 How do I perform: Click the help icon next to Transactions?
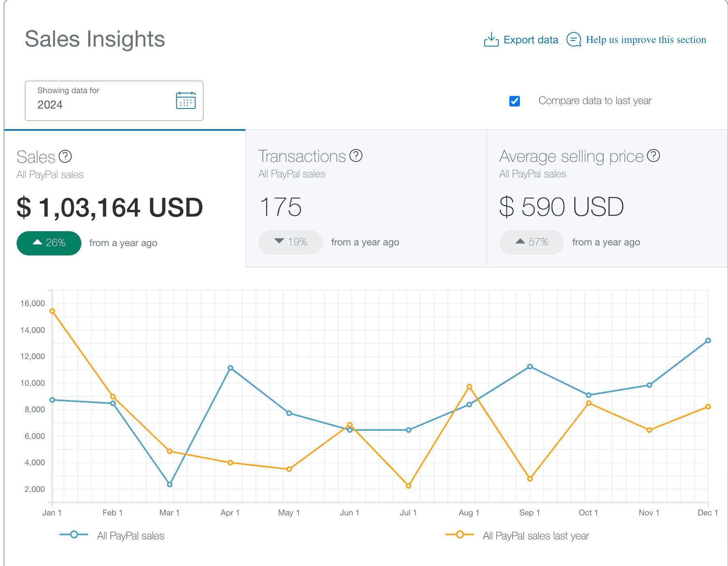pyautogui.click(x=355, y=156)
